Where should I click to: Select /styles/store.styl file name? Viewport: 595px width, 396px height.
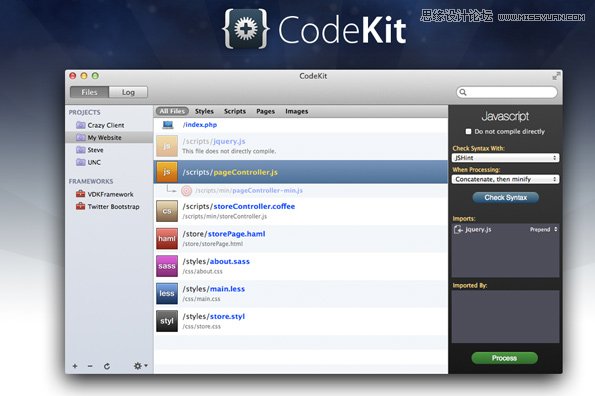(214, 316)
